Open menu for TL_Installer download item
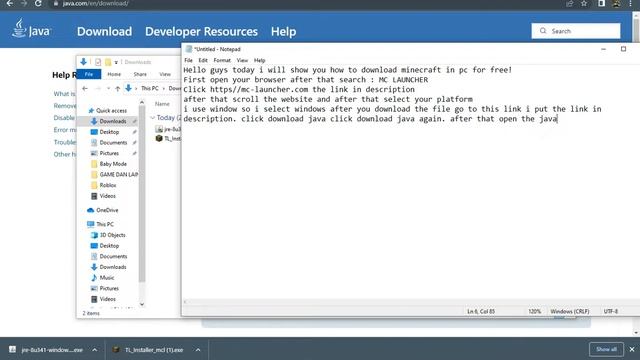Viewport: 640px width, 360px height. 198,350
